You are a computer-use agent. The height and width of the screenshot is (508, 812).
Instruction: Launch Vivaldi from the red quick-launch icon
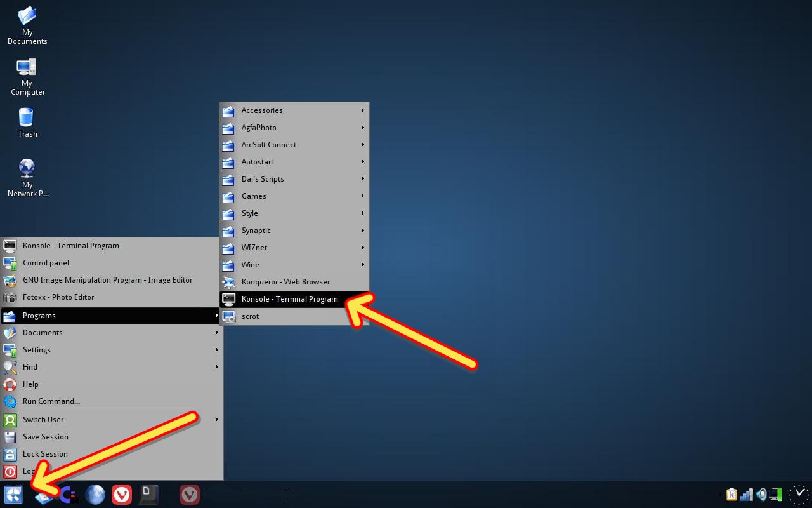[x=122, y=495]
